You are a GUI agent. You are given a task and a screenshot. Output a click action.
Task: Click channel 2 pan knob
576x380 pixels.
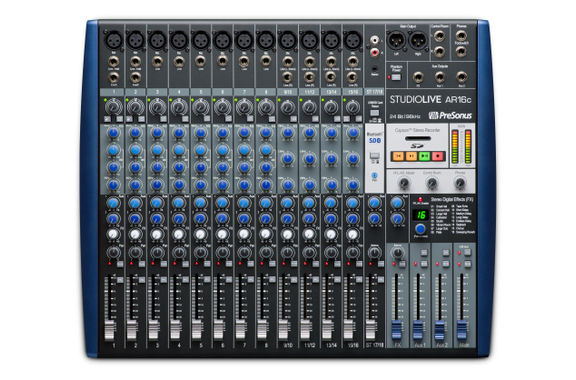tap(136, 252)
